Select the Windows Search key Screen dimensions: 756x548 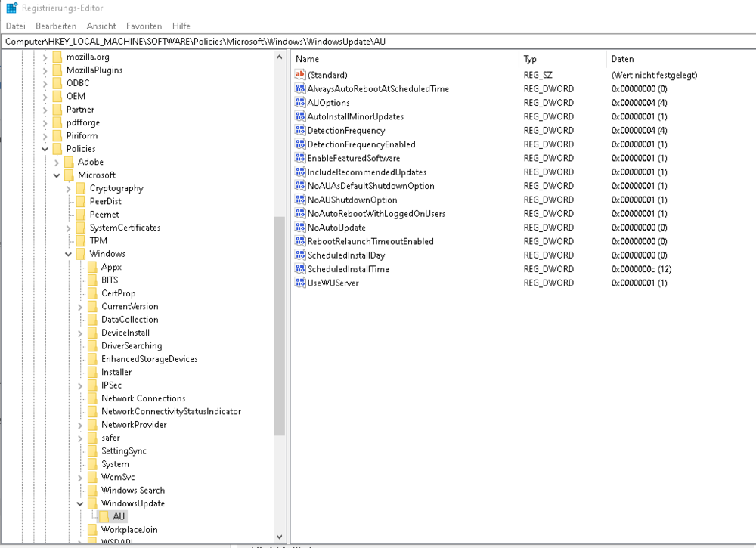tap(132, 491)
